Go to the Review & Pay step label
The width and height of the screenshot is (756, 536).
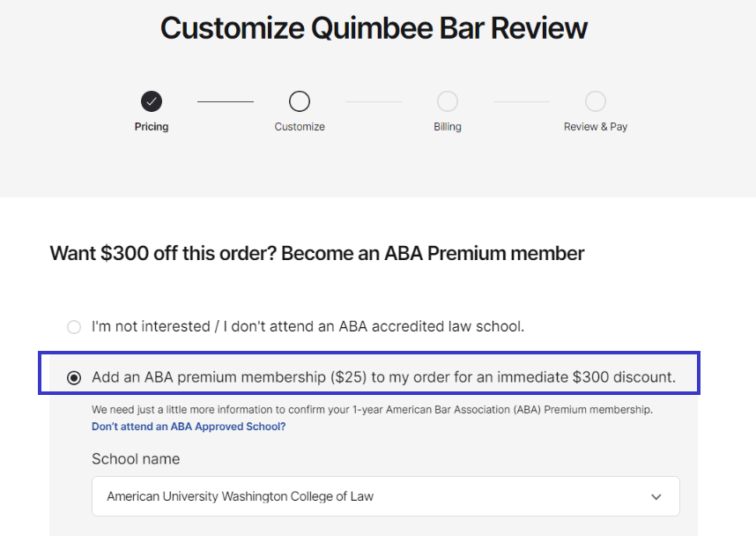pos(596,126)
